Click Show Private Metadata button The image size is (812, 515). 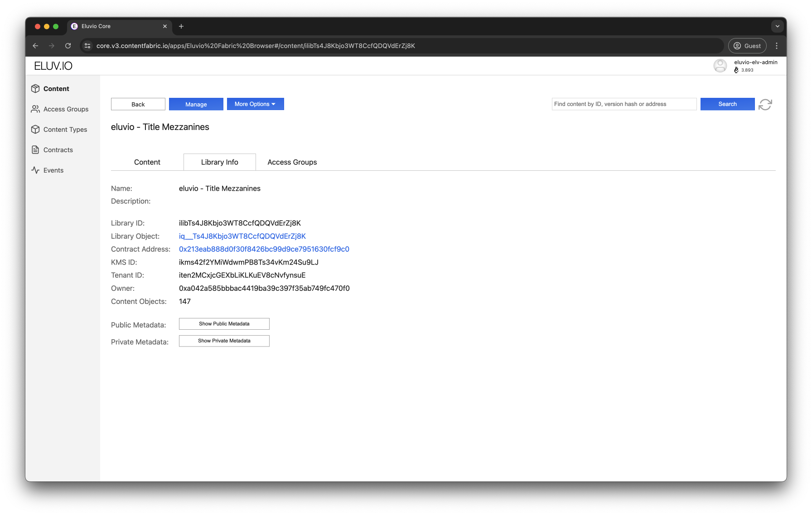point(224,341)
